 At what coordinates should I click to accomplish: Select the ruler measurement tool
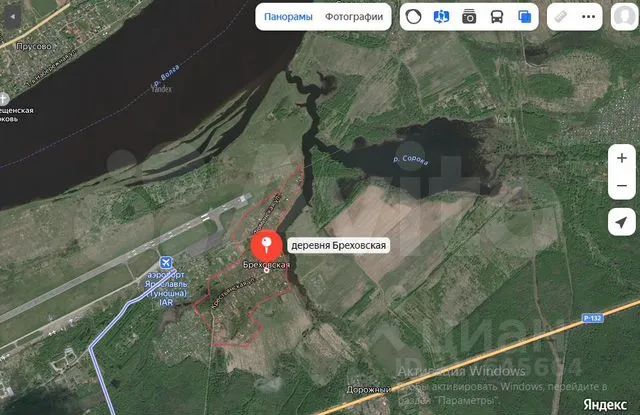[x=561, y=17]
